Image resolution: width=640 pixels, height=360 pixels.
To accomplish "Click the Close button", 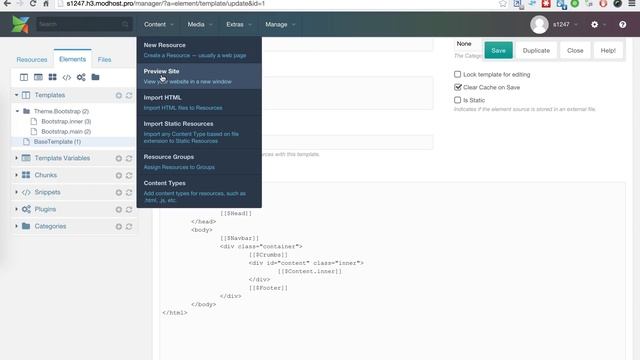I will coord(575,51).
